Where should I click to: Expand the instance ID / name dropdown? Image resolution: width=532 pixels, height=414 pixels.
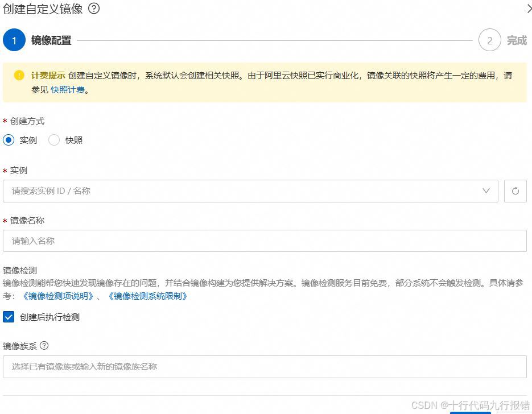250,191
